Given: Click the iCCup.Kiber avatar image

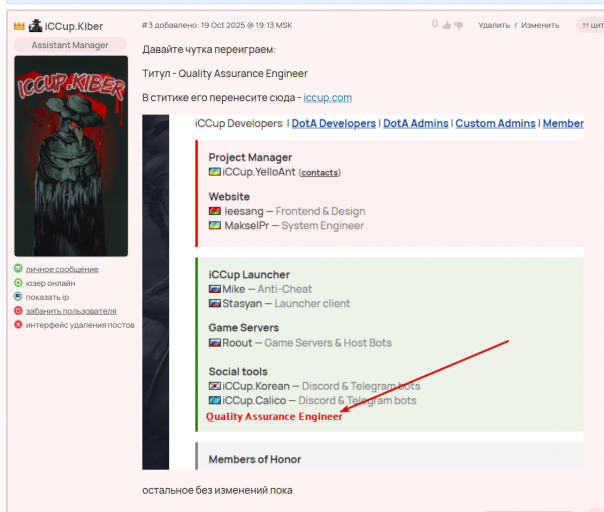Looking at the screenshot, I should pyautogui.click(x=71, y=156).
